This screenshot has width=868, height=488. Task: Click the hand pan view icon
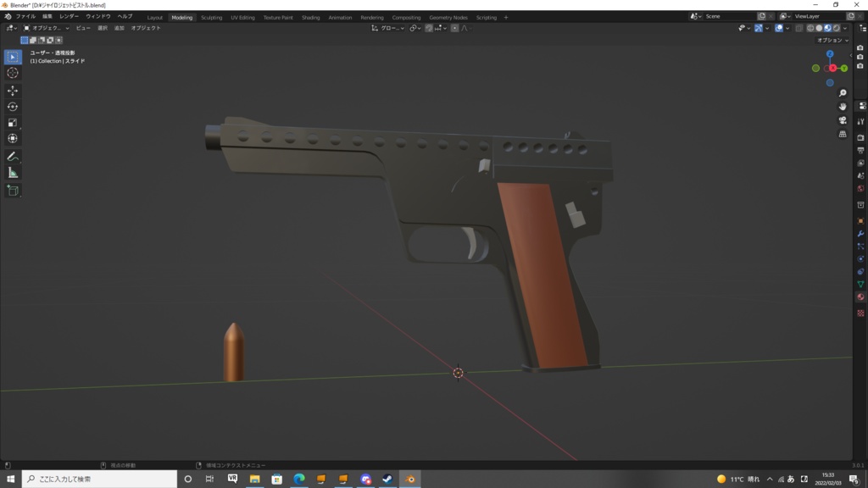(x=843, y=106)
